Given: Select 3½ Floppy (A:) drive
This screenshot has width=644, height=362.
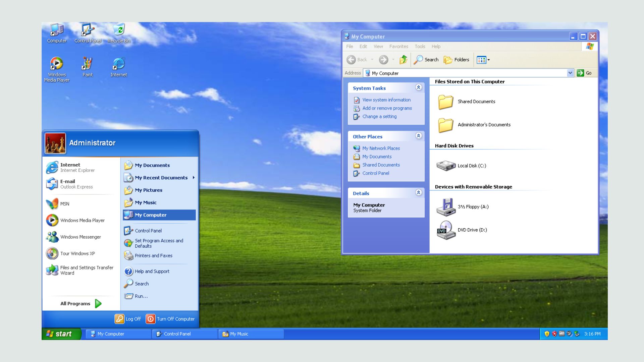Looking at the screenshot, I should coord(463,207).
